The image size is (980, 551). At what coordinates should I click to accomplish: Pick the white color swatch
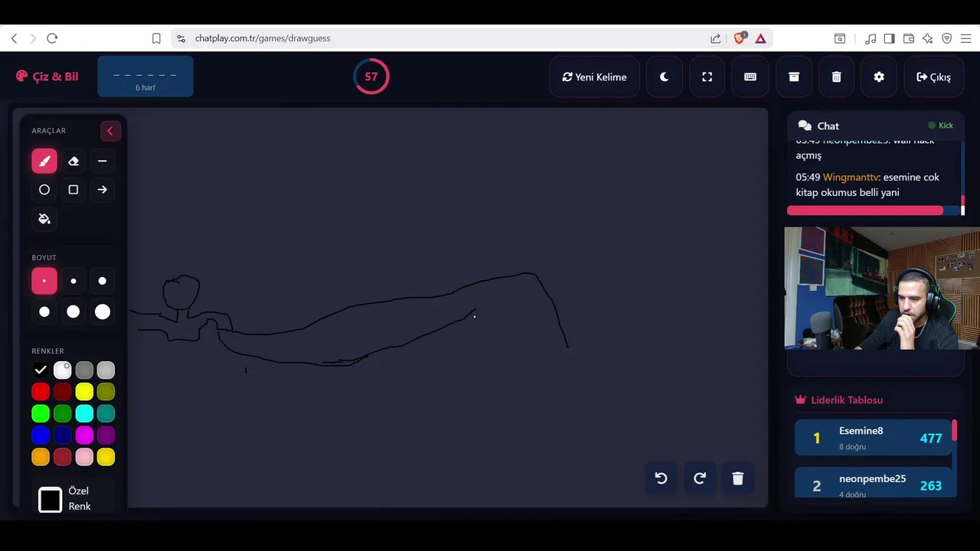(x=63, y=370)
